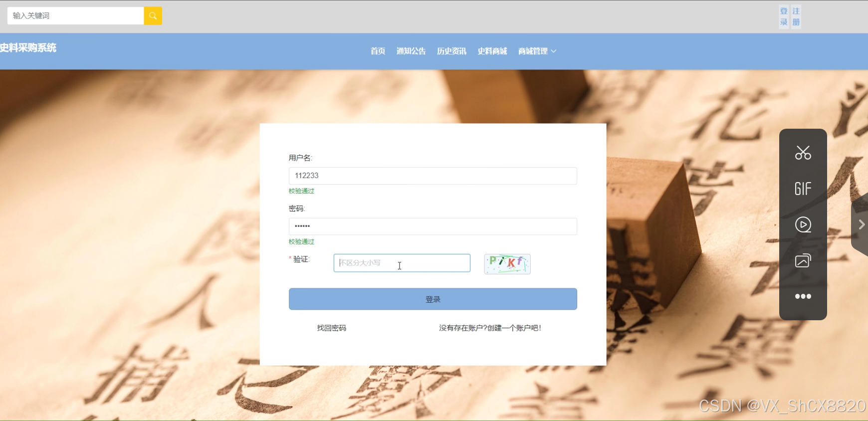Viewport: 868px width, 421px height.
Task: Click the 用户名: label
Action: click(x=300, y=158)
